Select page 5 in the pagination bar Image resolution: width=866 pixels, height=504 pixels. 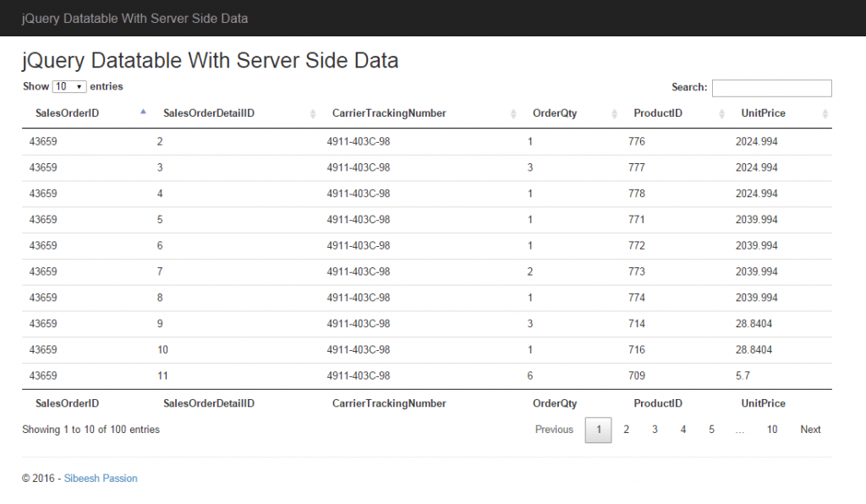pos(711,430)
